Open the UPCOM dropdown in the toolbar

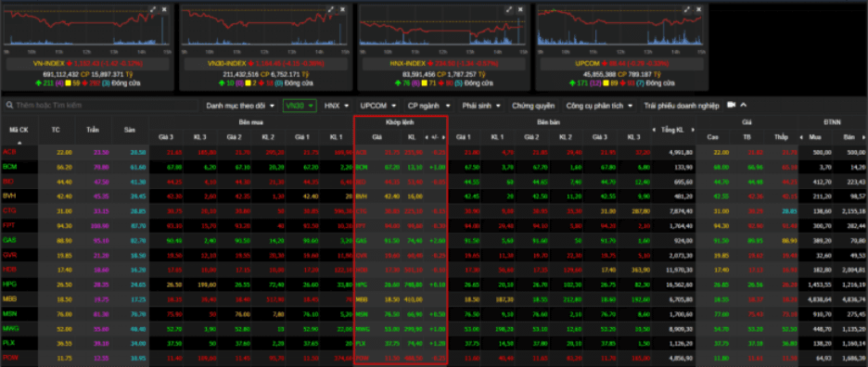[x=378, y=105]
